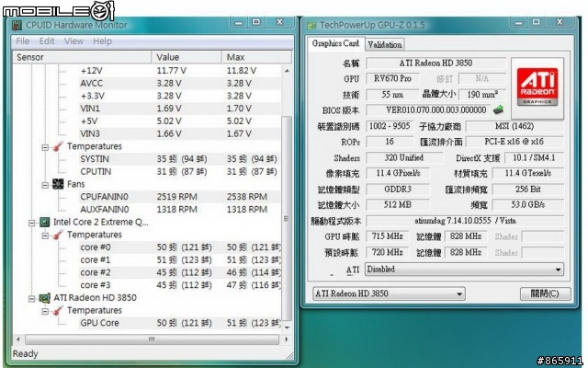The image size is (588, 368).
Task: Click the subvendor field showing MSI (1462)
Action: coord(514,126)
